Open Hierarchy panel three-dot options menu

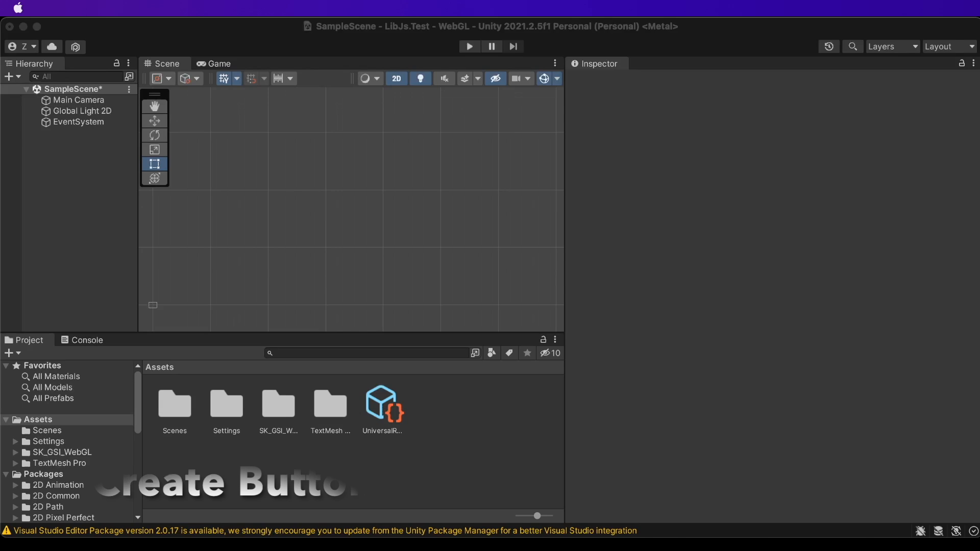click(x=129, y=63)
